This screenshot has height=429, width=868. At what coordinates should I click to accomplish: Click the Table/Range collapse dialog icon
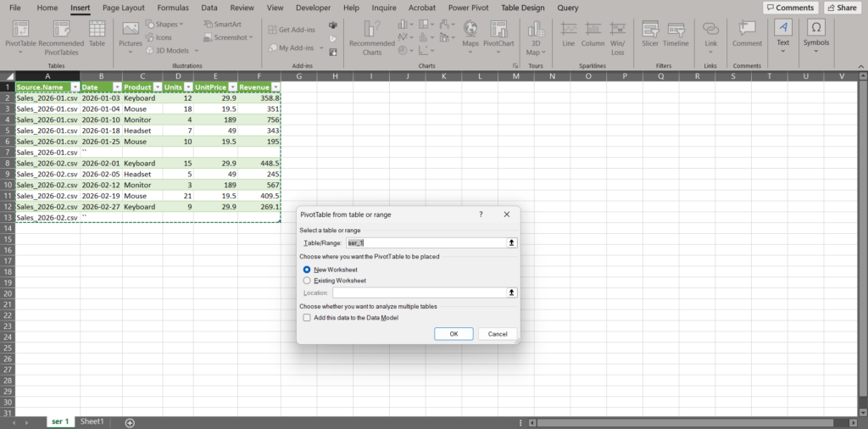click(x=511, y=243)
